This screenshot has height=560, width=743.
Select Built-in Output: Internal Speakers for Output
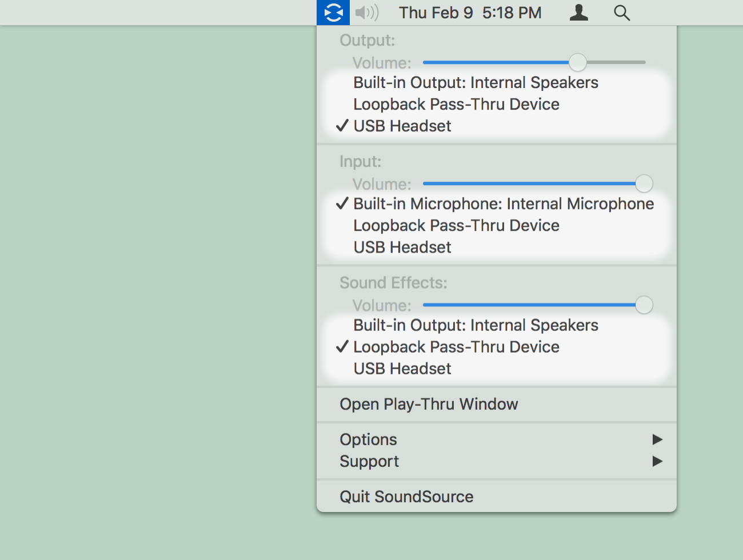click(x=497, y=83)
